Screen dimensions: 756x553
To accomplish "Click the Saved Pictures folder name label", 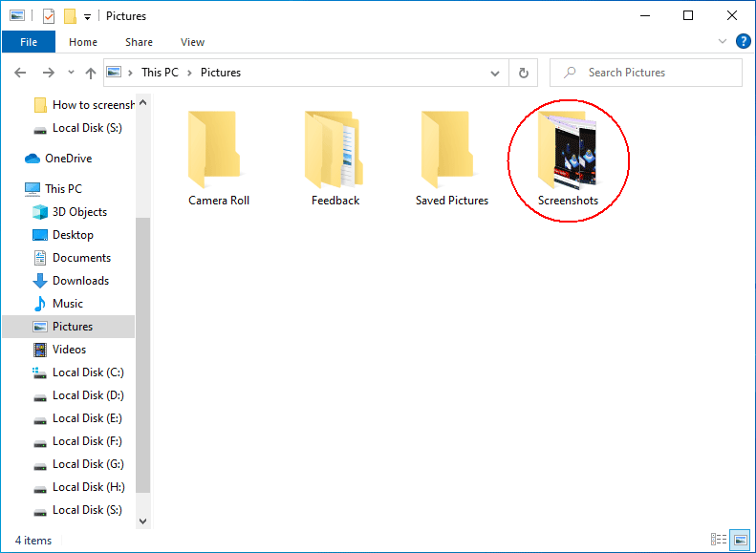I will 452,201.
